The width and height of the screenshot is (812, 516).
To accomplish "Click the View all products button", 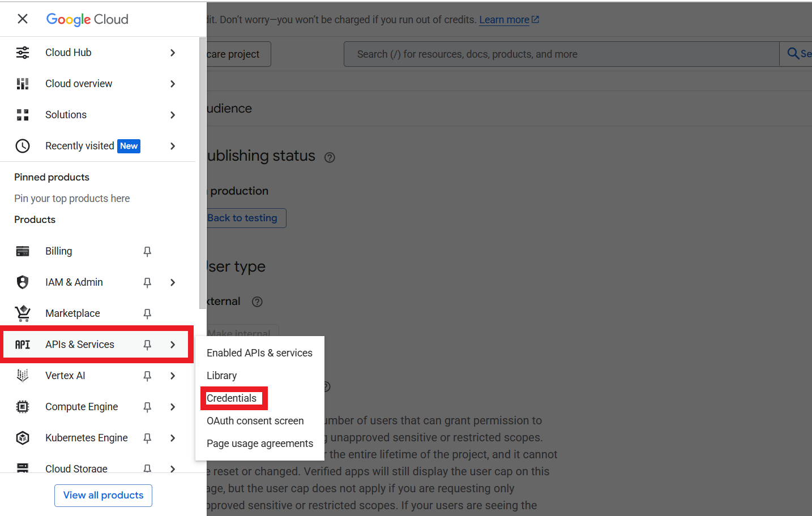I will pyautogui.click(x=103, y=495).
